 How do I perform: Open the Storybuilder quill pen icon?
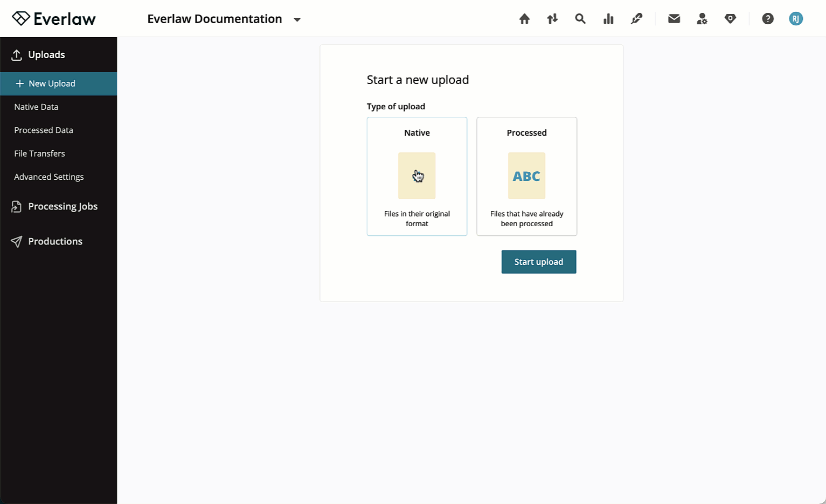636,19
